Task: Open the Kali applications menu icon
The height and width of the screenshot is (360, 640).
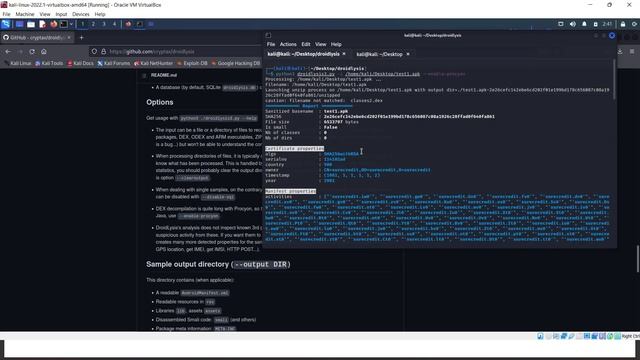Action: pos(6,24)
